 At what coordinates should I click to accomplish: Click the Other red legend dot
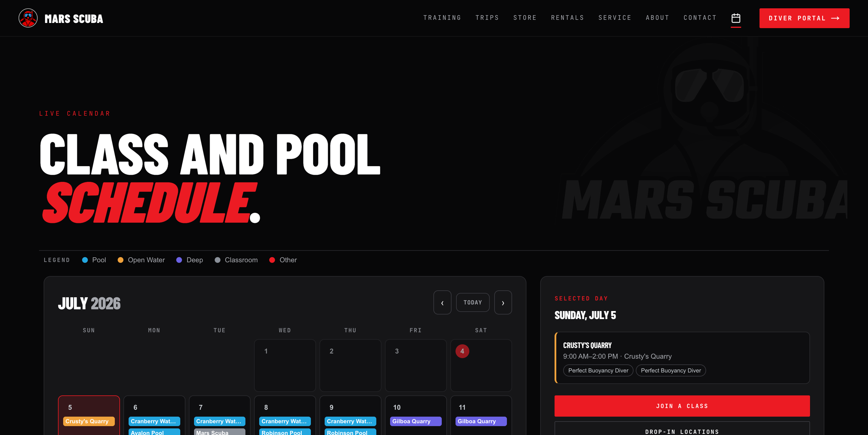272,260
